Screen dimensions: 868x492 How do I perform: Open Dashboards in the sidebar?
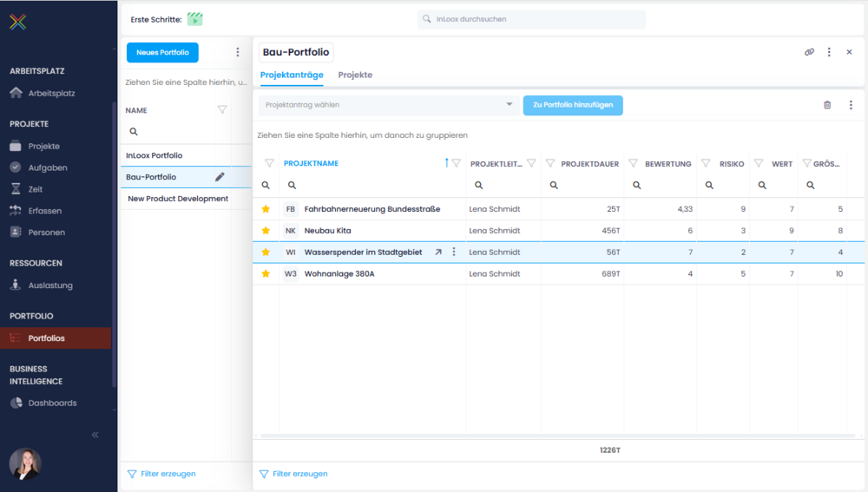point(52,403)
